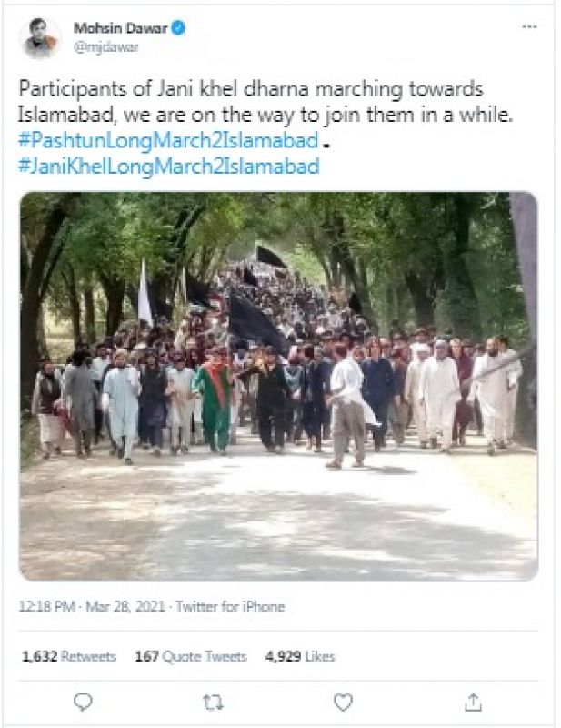Open the #PashtunLongMarch2Islamabad hashtag
The image size is (561, 728).
pyautogui.click(x=169, y=141)
